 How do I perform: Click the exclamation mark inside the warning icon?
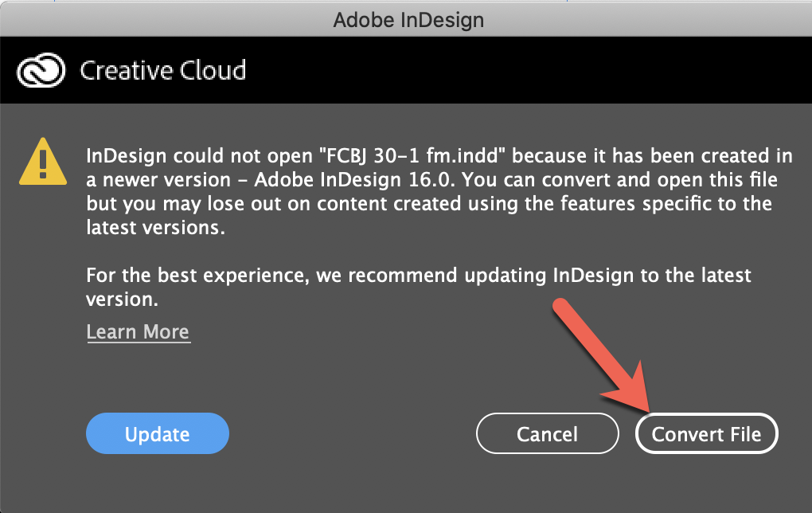point(42,163)
